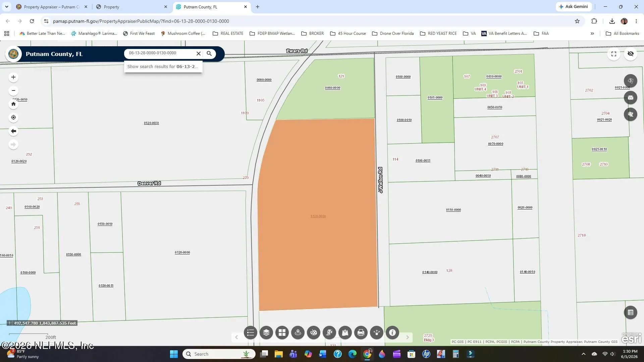Open the parcel search magnifier tool
Image resolution: width=644 pixels, height=362 pixels.
click(x=631, y=114)
